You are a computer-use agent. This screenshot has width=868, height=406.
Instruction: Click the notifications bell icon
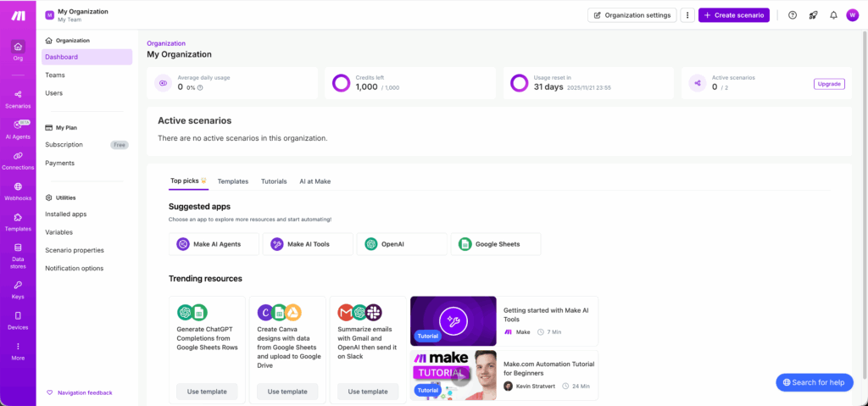coord(833,15)
